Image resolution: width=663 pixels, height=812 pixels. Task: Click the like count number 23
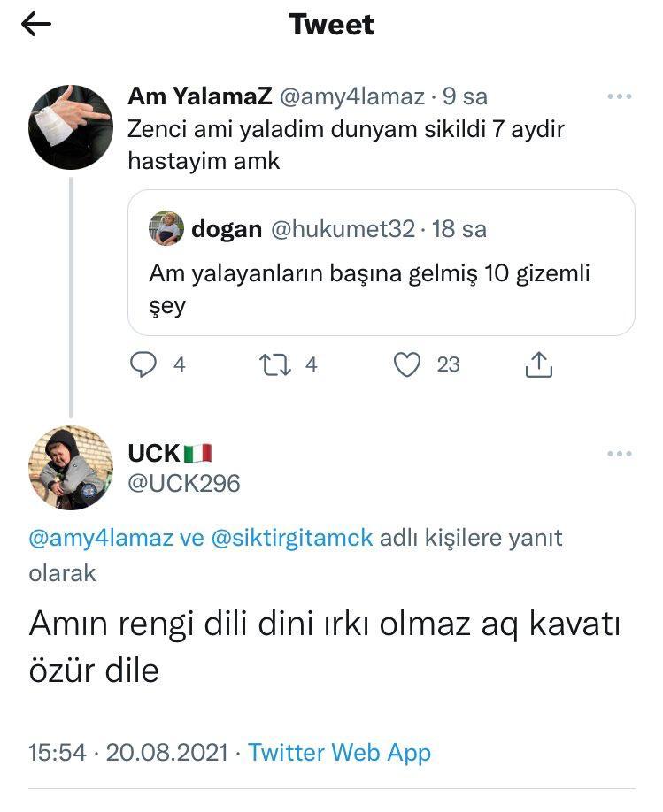pos(449,364)
